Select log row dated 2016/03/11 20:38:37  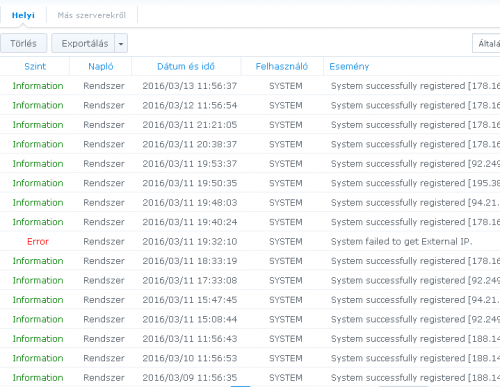click(x=250, y=144)
